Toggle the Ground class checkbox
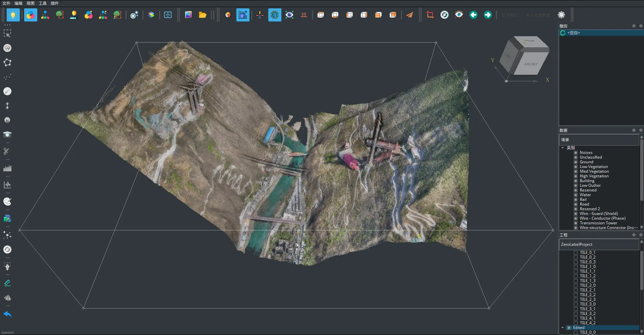 tap(576, 162)
